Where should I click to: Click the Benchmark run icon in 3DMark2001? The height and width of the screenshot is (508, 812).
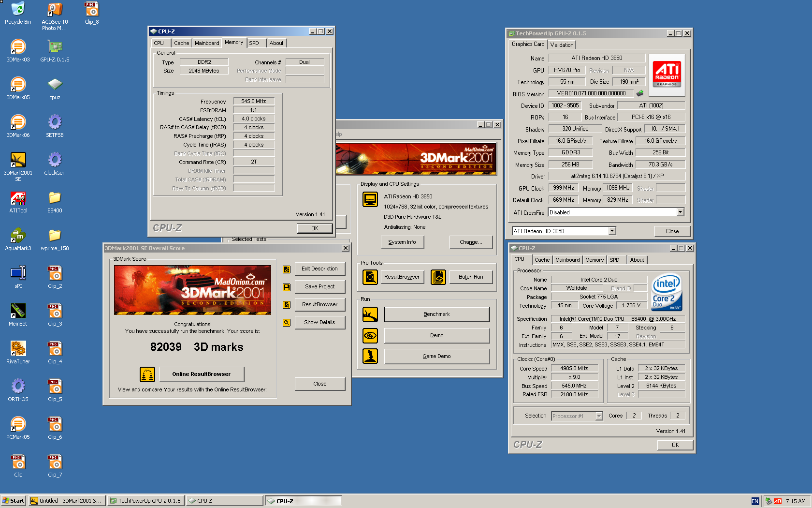tap(370, 314)
